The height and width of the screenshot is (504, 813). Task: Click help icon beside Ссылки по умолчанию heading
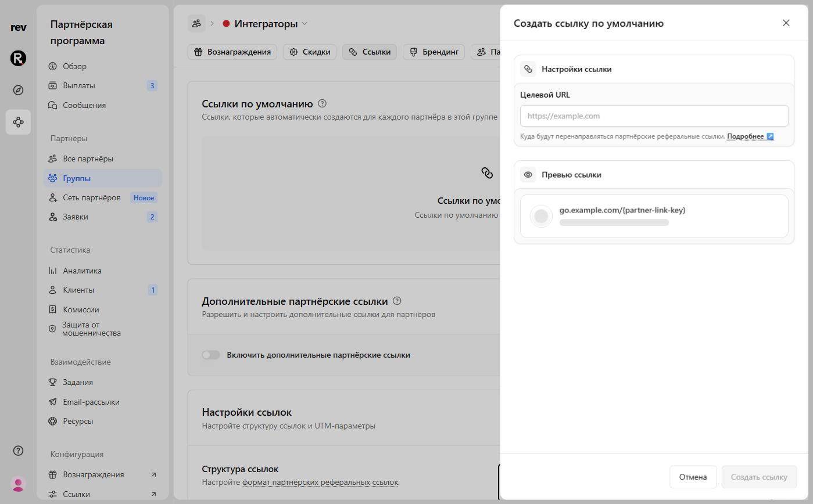(x=322, y=103)
